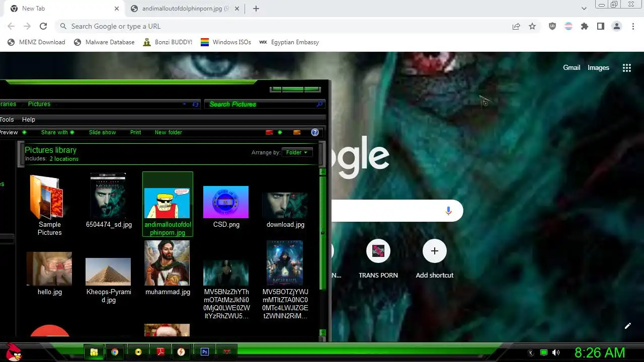Open the volume speaker tray icon
Screen dimensions: 644x362
pos(556,352)
